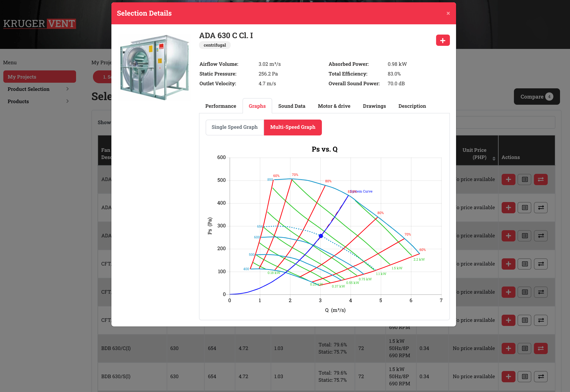Add ADA 630 C fan with plus button
Image resolution: width=570 pixels, height=392 pixels.
[443, 40]
